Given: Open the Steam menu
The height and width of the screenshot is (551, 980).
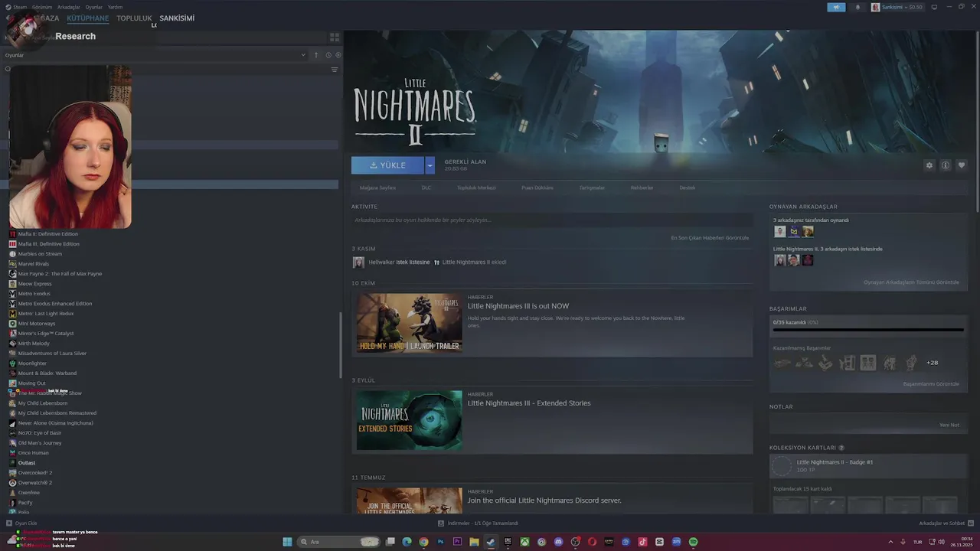Looking at the screenshot, I should click(20, 7).
